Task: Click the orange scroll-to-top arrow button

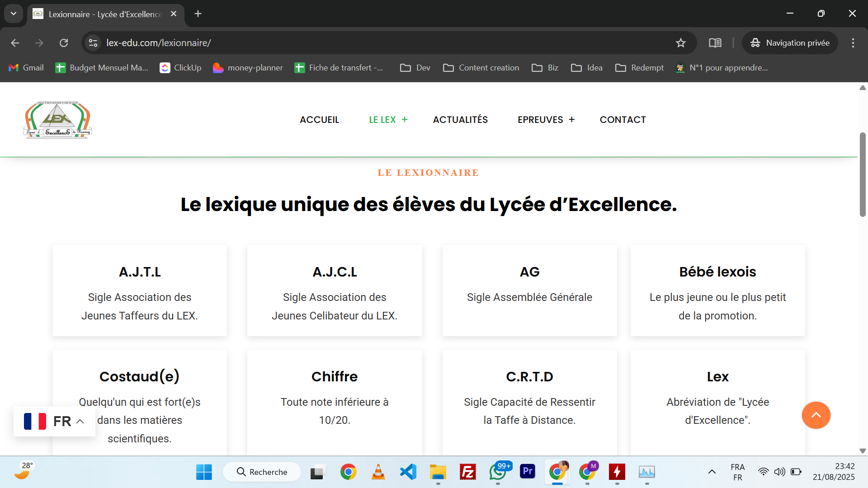Action: (816, 415)
